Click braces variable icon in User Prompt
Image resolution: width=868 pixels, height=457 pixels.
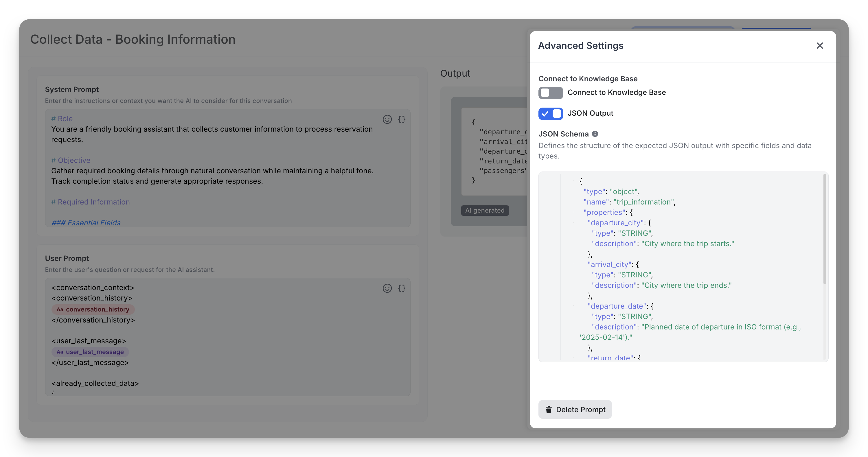point(402,288)
